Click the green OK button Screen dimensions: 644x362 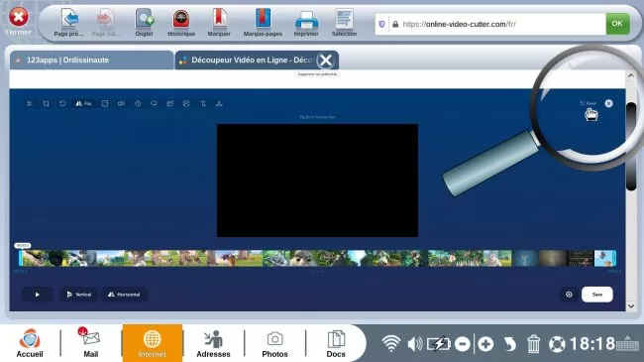point(617,24)
